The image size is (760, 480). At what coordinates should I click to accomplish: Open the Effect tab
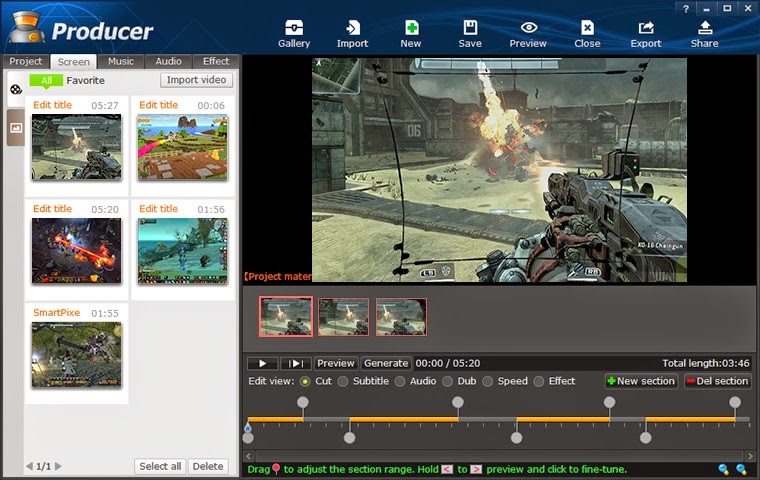pos(216,61)
